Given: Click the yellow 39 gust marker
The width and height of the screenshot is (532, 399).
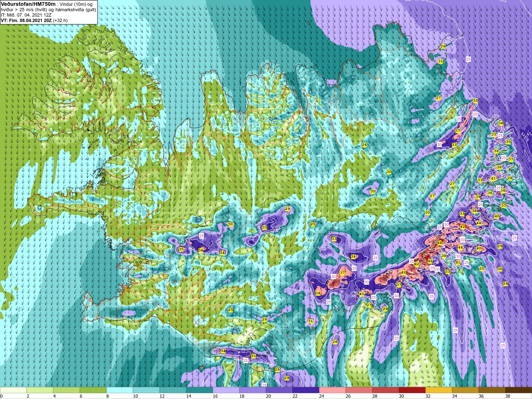Looking at the screenshot, I should tap(478, 197).
